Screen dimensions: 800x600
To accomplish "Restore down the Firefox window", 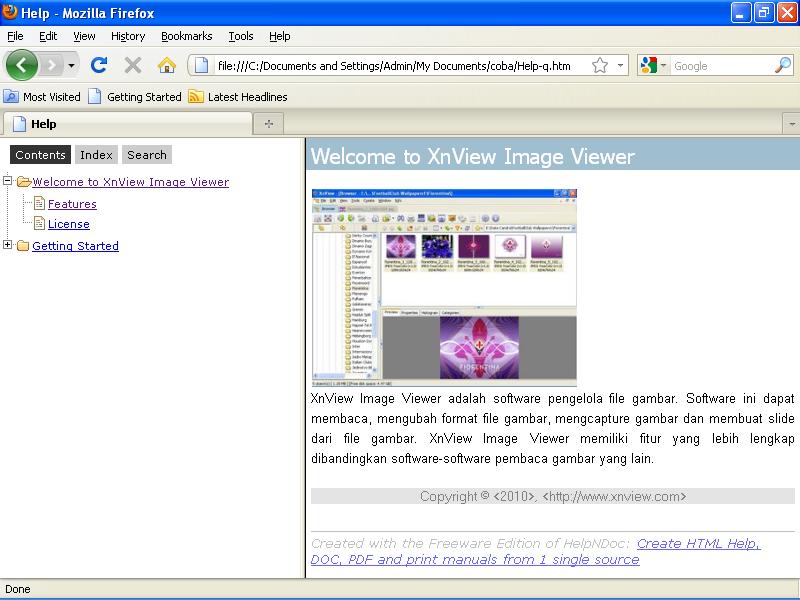I will pos(764,13).
